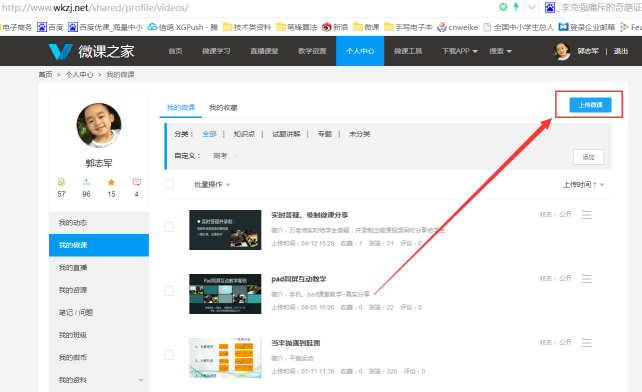The image size is (642, 392).
Task: Open the 登录企业邮箱 bookmark
Action: click(587, 27)
